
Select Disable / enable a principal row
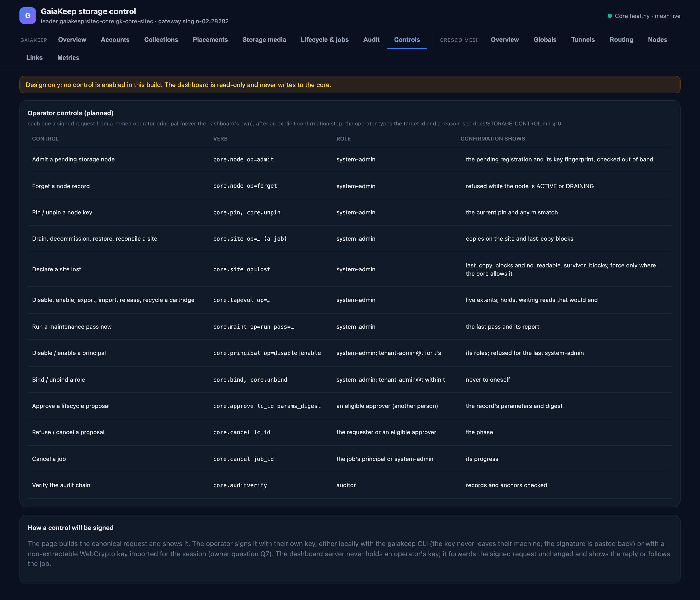pos(350,353)
